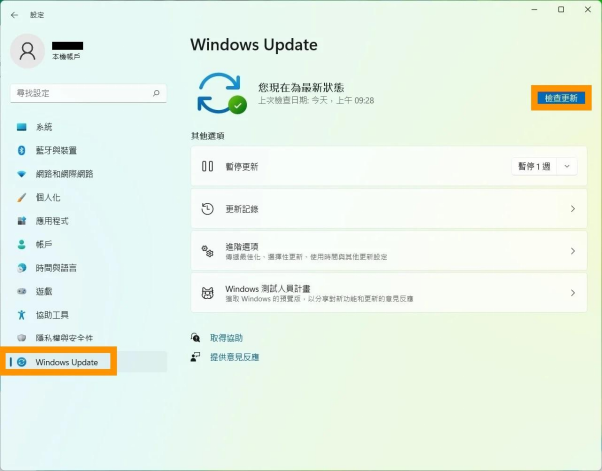The image size is (602, 471).
Task: Open the Windows 測試人員計畫 row
Action: tap(389, 293)
